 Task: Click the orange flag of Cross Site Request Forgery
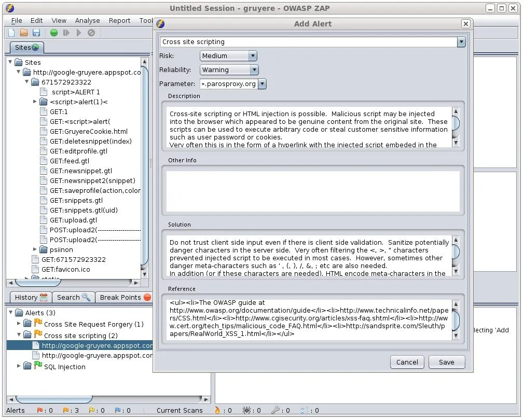pos(38,323)
